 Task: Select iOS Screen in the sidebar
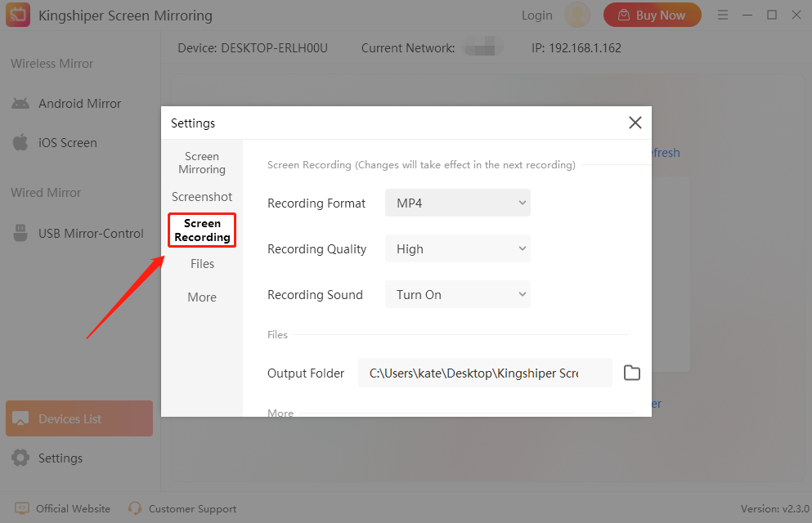click(x=79, y=142)
